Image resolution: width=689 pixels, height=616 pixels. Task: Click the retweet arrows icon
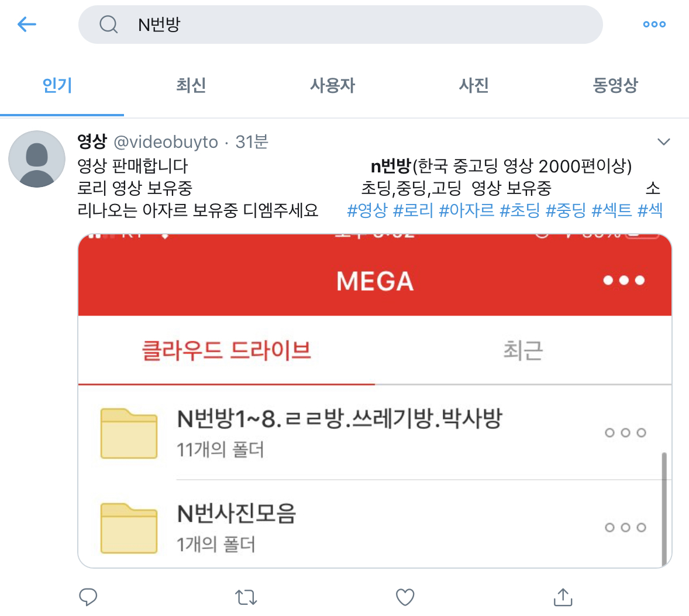pyautogui.click(x=246, y=597)
